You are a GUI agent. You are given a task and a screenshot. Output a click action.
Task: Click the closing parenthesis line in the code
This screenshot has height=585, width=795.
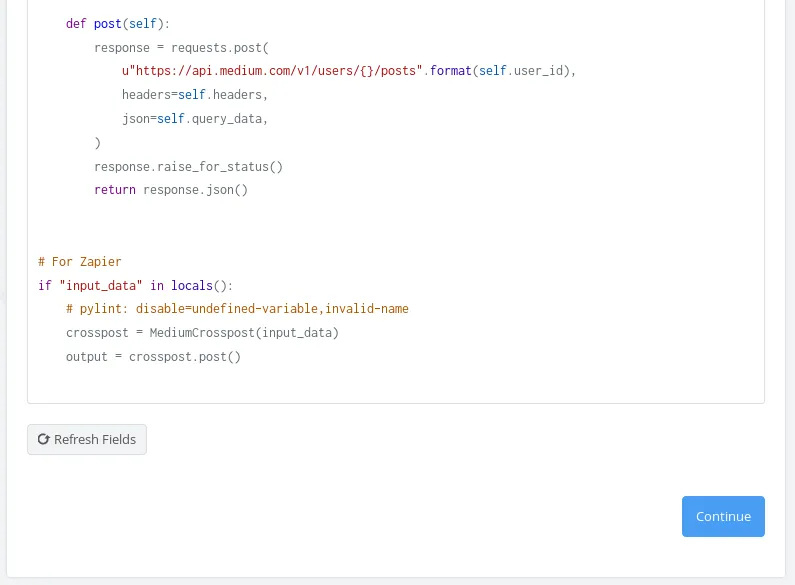(x=97, y=143)
